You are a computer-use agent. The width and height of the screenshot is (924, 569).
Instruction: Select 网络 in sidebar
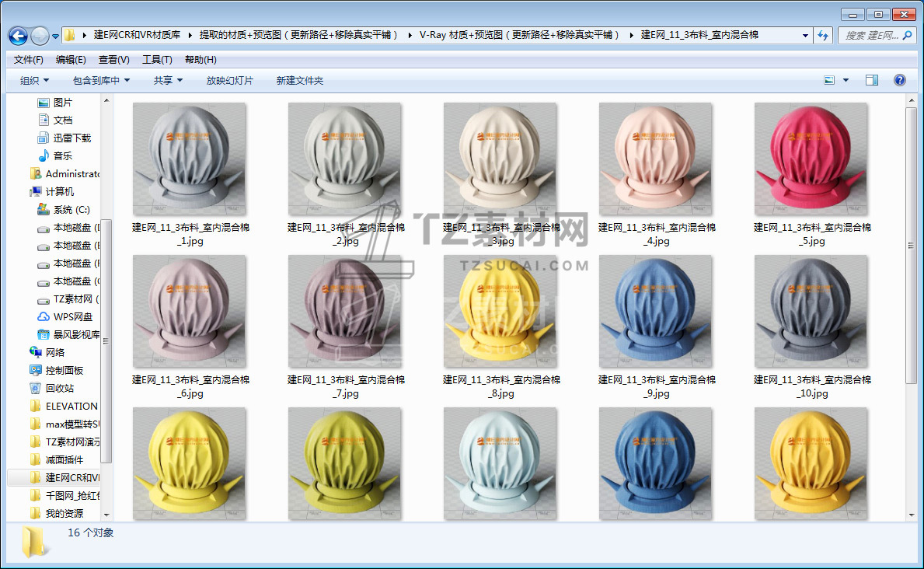pyautogui.click(x=47, y=353)
